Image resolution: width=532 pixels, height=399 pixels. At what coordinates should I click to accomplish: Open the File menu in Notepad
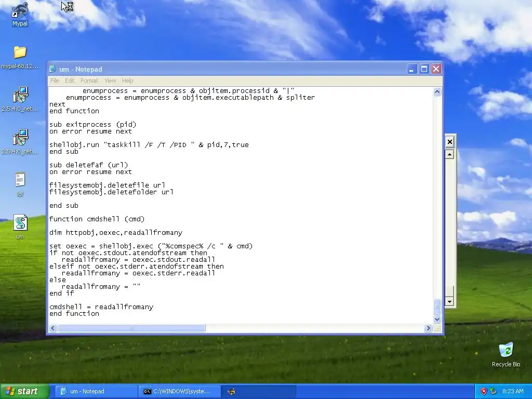[x=55, y=81]
